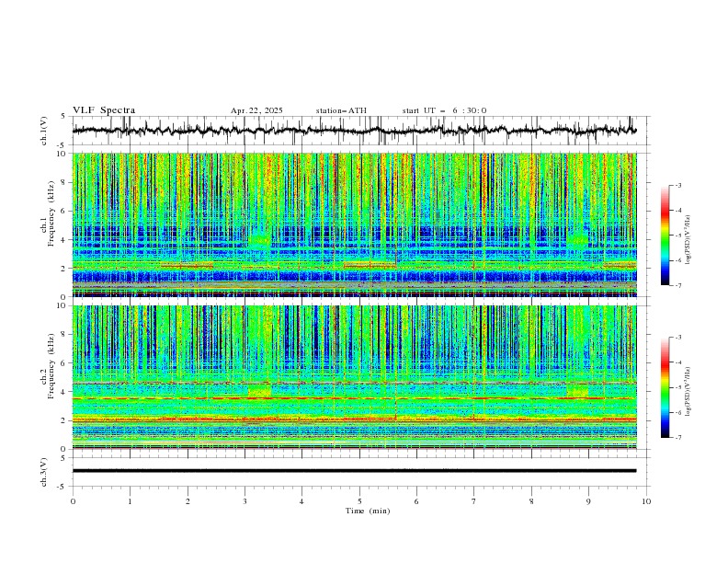Click the ch.2 spectrogram panel

354,377
